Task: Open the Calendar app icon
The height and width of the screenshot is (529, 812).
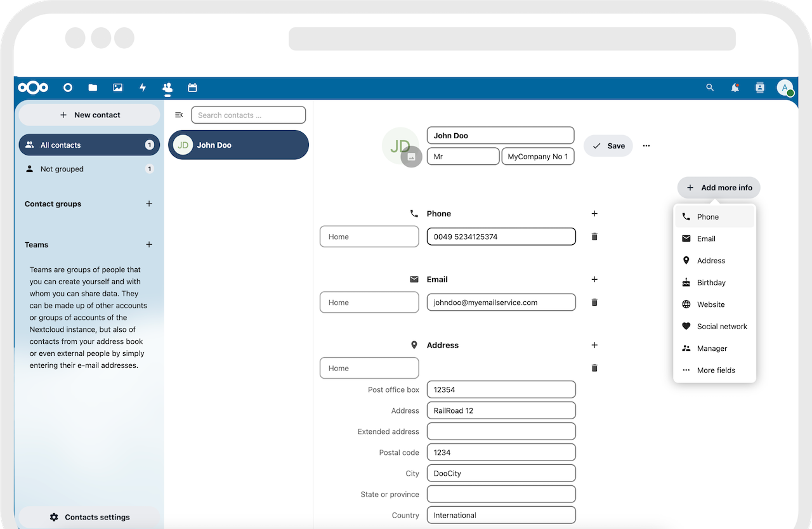Action: coord(192,88)
